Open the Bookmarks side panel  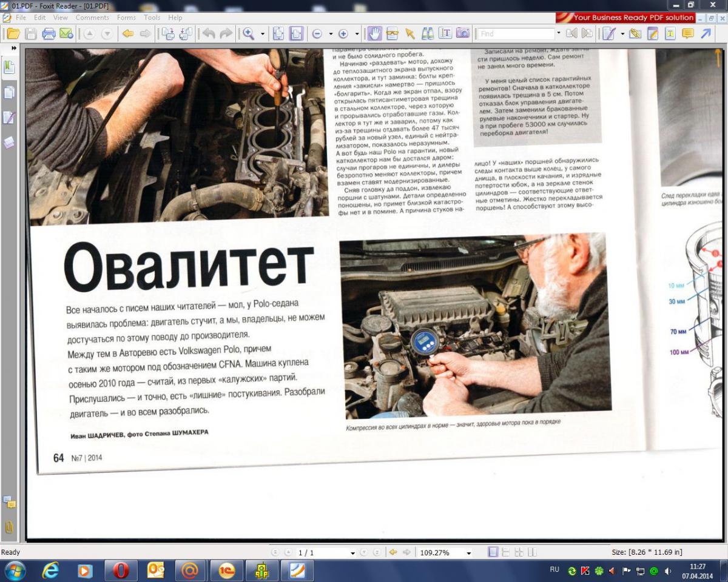tap(9, 67)
